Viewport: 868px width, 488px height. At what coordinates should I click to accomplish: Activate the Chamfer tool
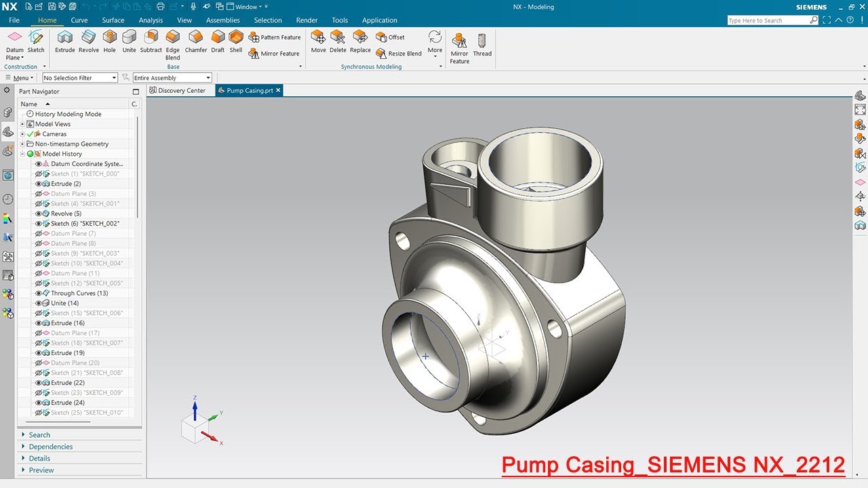(196, 41)
